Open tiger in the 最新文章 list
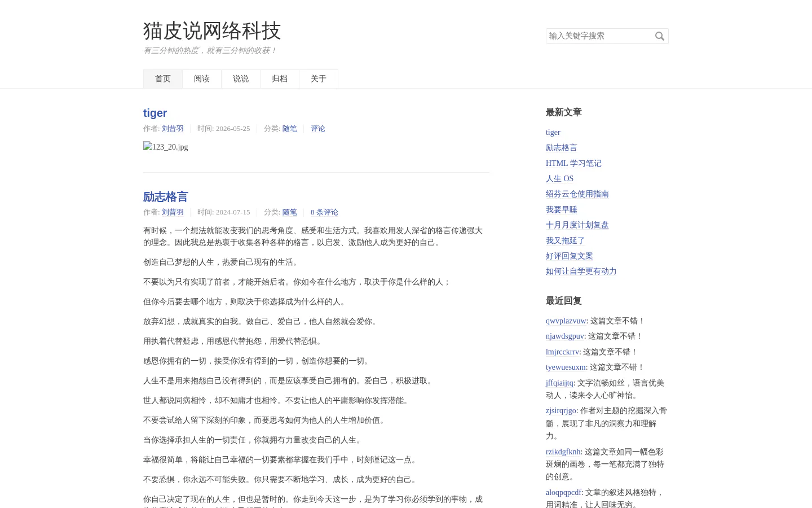This screenshot has width=812, height=508. [553, 133]
